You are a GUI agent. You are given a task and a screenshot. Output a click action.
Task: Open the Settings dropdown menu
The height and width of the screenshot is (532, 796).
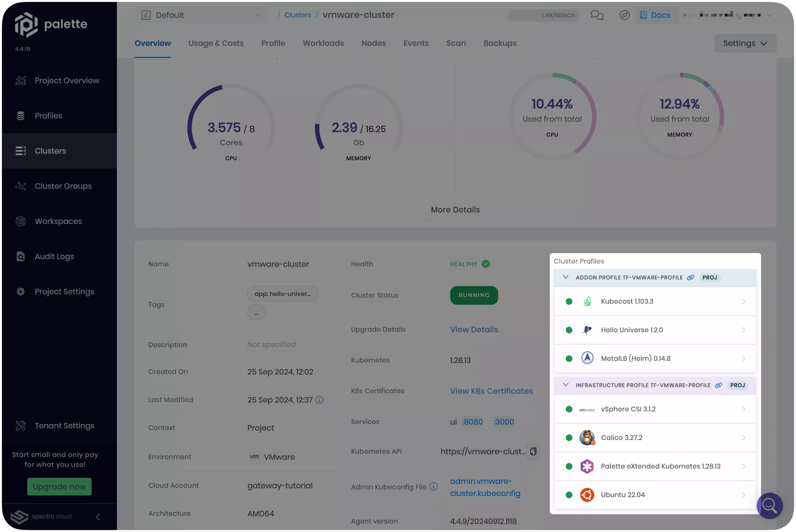pyautogui.click(x=745, y=43)
